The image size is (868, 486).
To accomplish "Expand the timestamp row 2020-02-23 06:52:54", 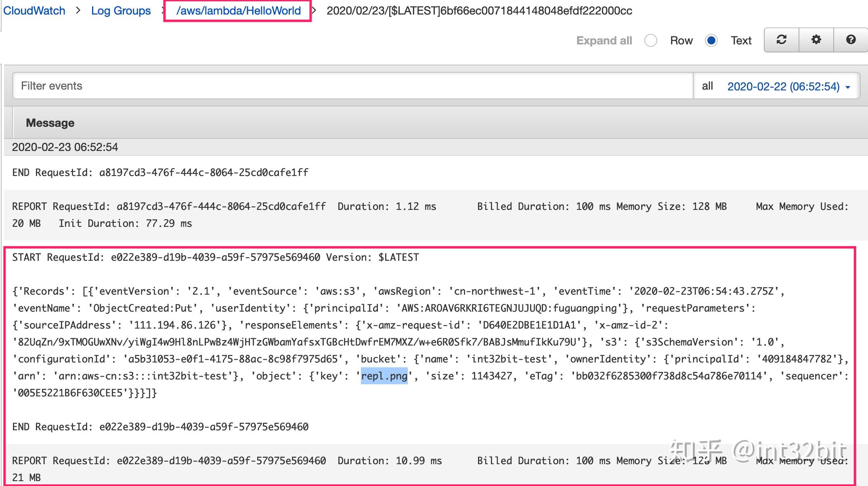I will coord(65,147).
